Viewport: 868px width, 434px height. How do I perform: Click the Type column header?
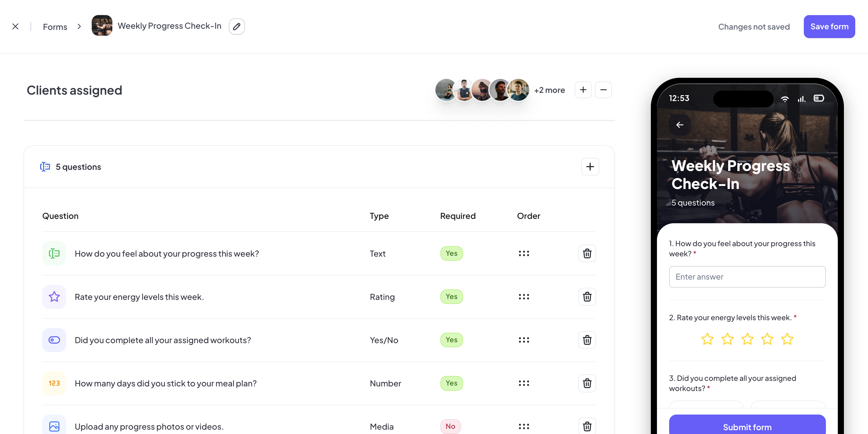[x=379, y=216]
